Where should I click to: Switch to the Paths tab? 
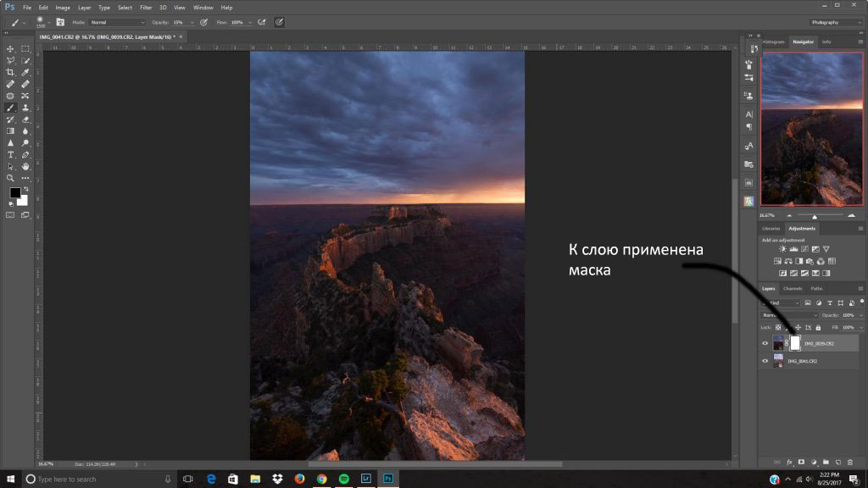(x=816, y=288)
